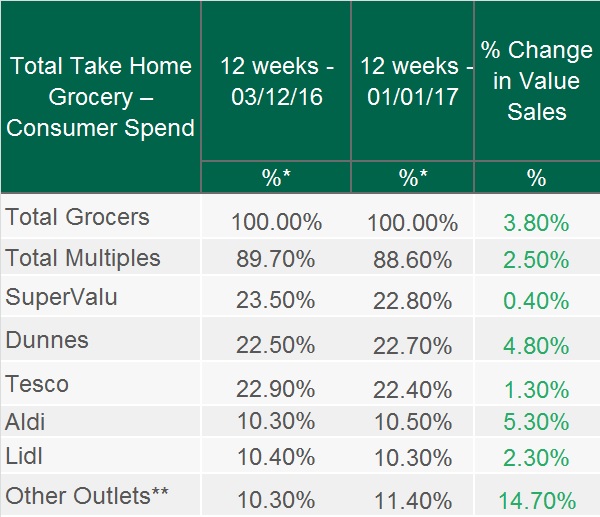
Task: Click the "Aldi" row label
Action: click(x=27, y=420)
